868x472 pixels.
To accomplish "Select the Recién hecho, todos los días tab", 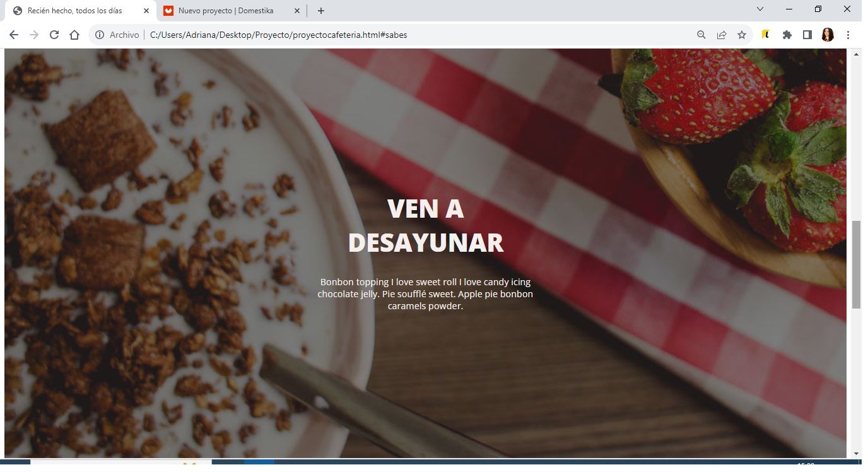I will [74, 11].
